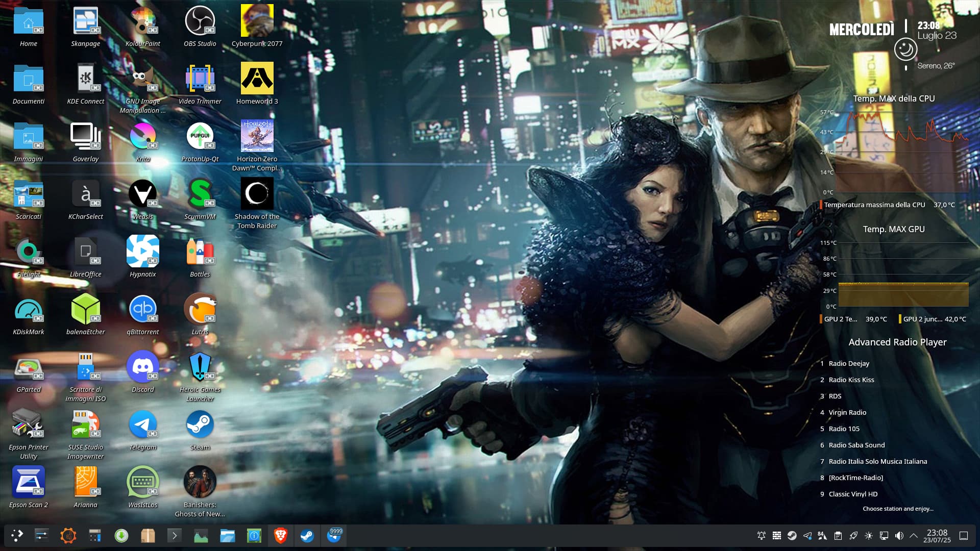Screen dimensions: 980x551
Task: Open System Settings from the taskbar
Action: pos(41,535)
